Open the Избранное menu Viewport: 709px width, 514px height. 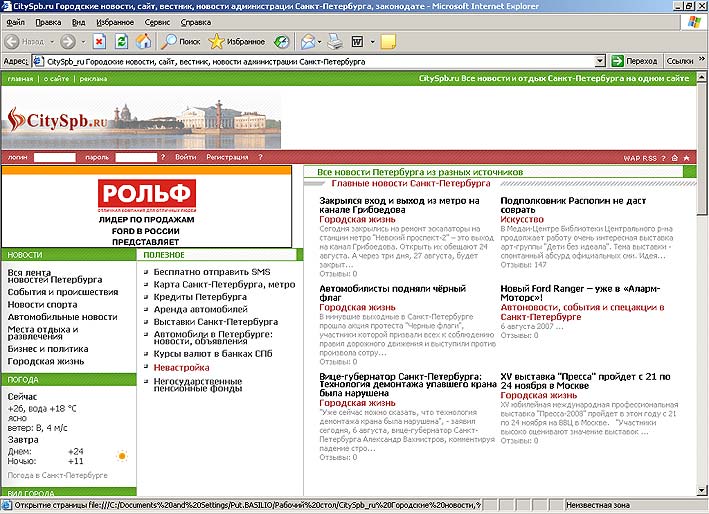click(115, 22)
